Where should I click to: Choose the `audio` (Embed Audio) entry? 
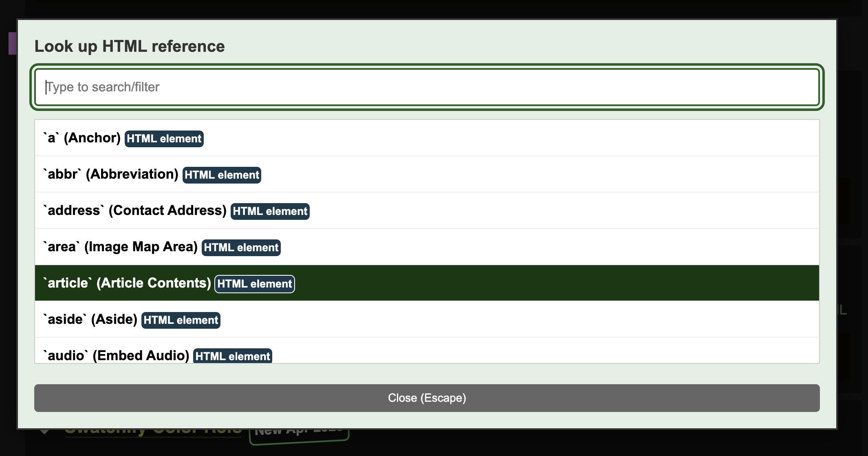(427, 351)
